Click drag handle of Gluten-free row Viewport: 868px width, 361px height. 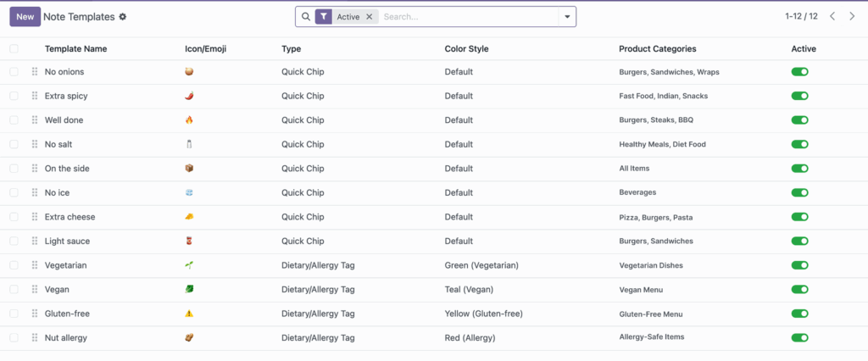click(x=34, y=314)
